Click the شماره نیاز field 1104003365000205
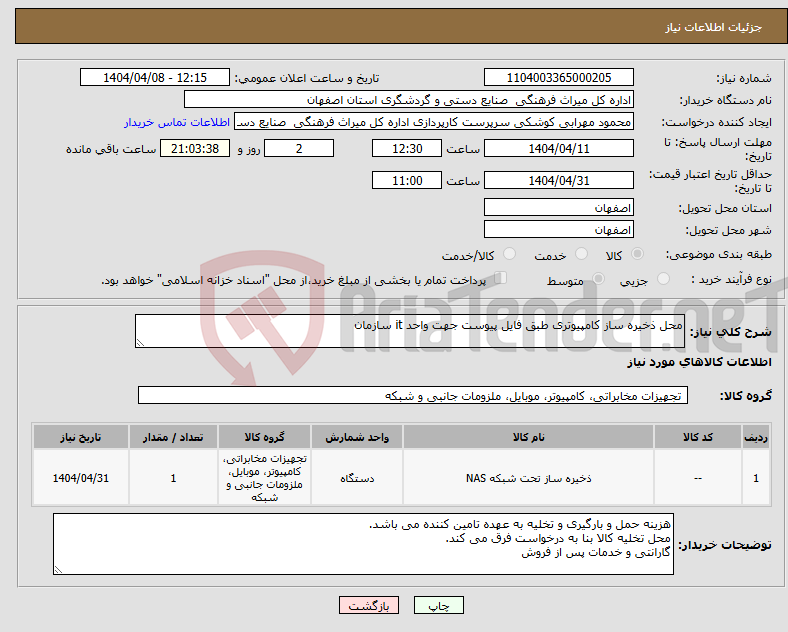Viewport: 788px width, 632px height. coord(558,77)
